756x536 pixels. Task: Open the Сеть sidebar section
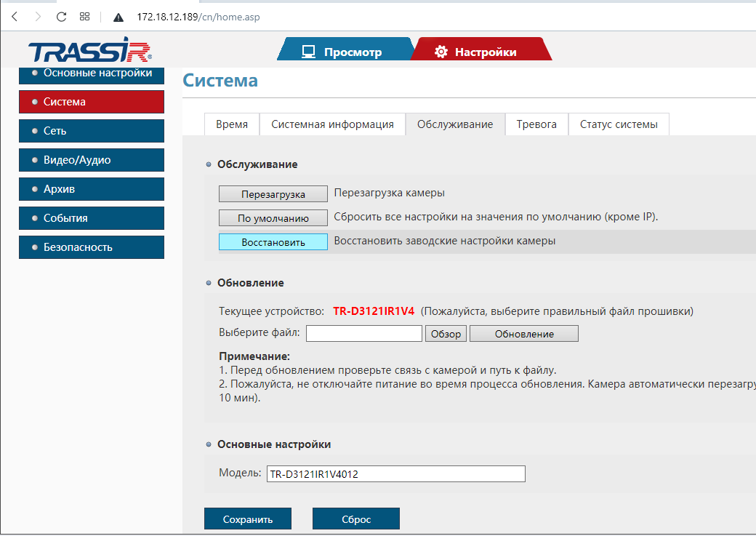tap(92, 131)
